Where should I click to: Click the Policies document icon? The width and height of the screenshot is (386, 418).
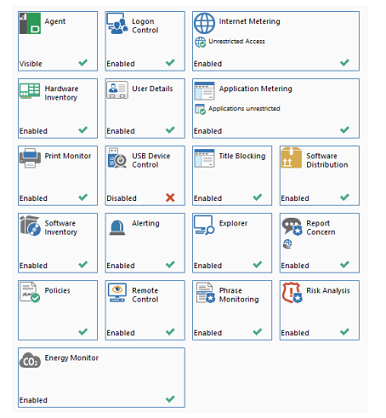[30, 292]
